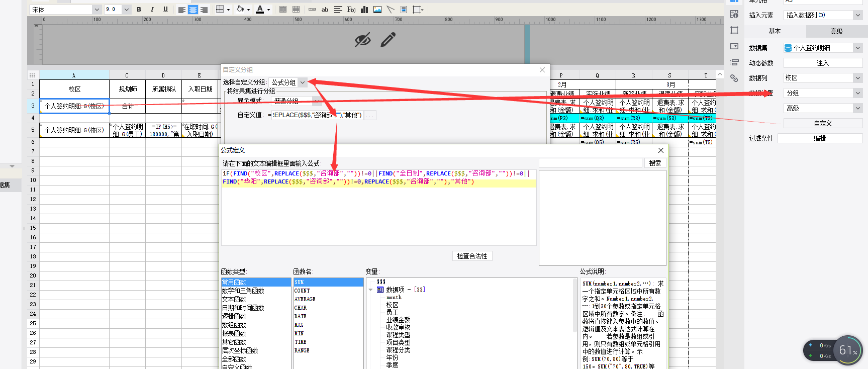Select 逻辑函数 function type
Viewport: 868px width, 369px height.
[x=256, y=316]
